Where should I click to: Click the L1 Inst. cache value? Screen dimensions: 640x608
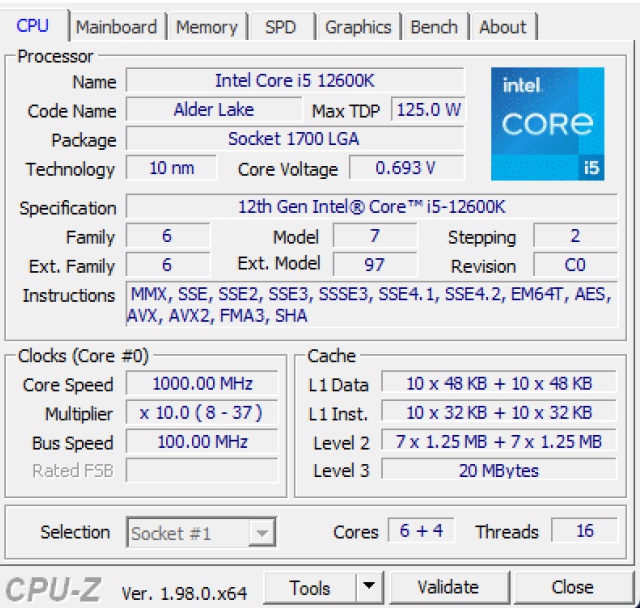[499, 413]
